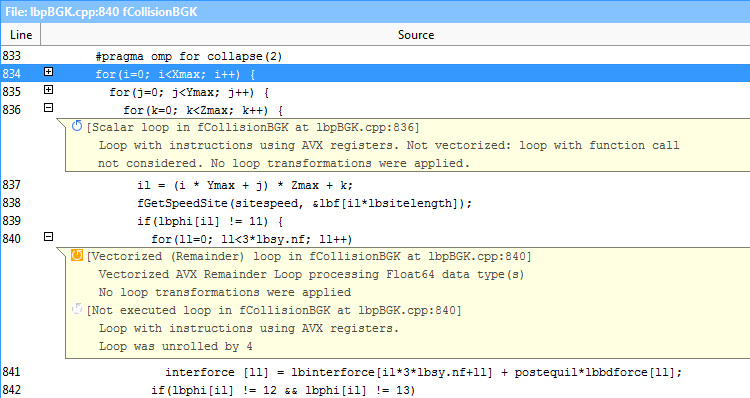Click the Not executed loop heading
The width and height of the screenshot is (750, 398).
[x=274, y=310]
